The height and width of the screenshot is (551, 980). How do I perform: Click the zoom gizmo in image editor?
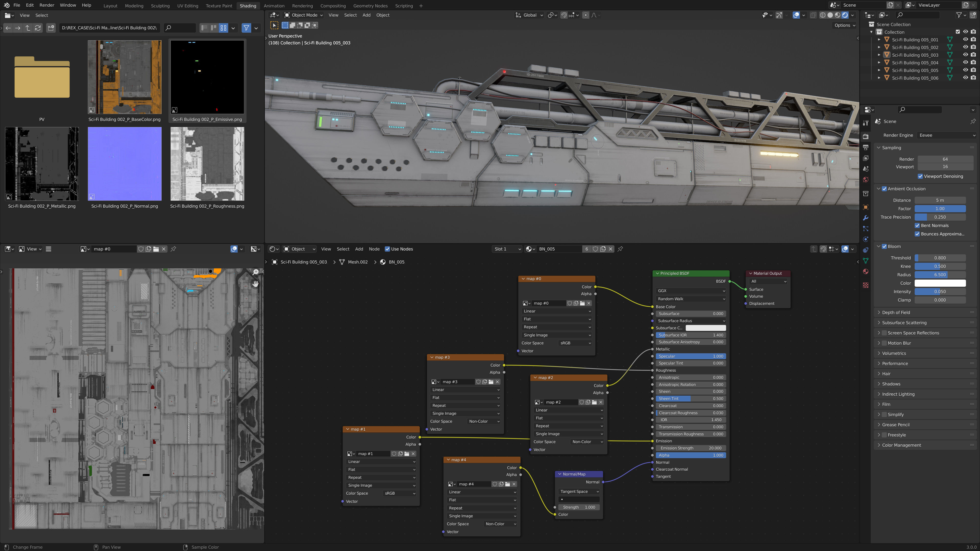click(x=256, y=272)
